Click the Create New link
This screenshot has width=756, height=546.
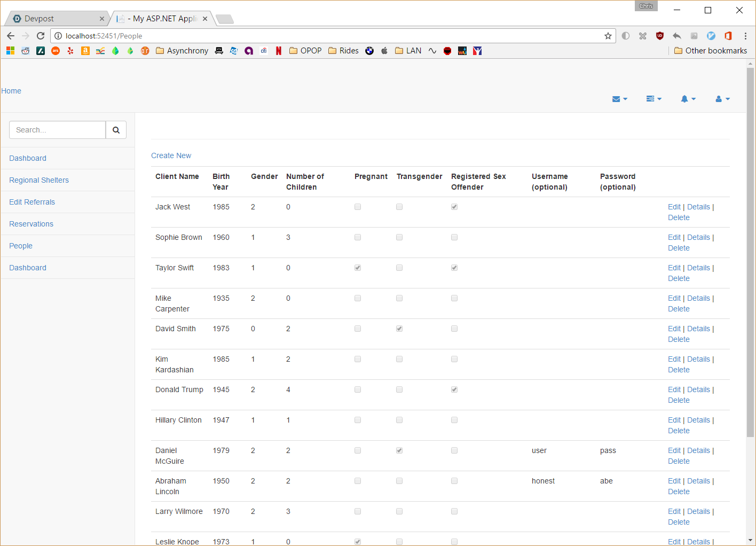click(171, 155)
